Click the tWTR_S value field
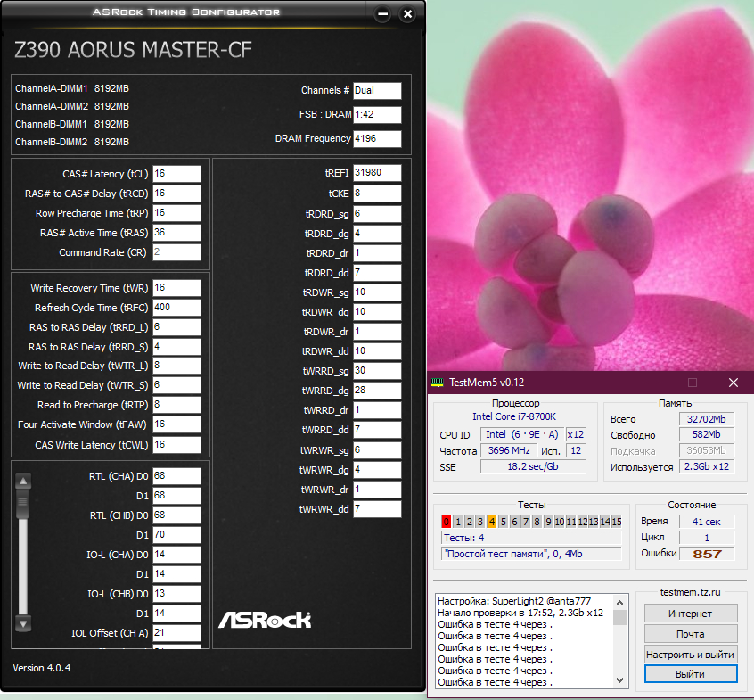Screen dimensions: 754x700 tap(176, 385)
